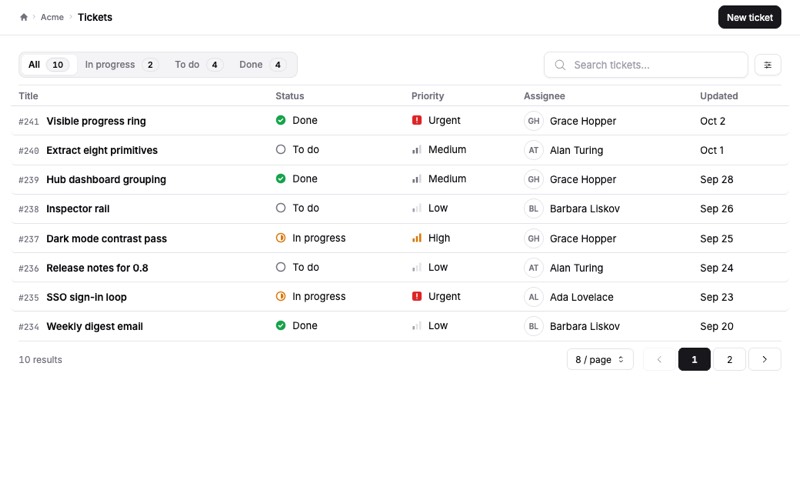Click ticket number #237
This screenshot has height=500, width=800.
click(29, 239)
